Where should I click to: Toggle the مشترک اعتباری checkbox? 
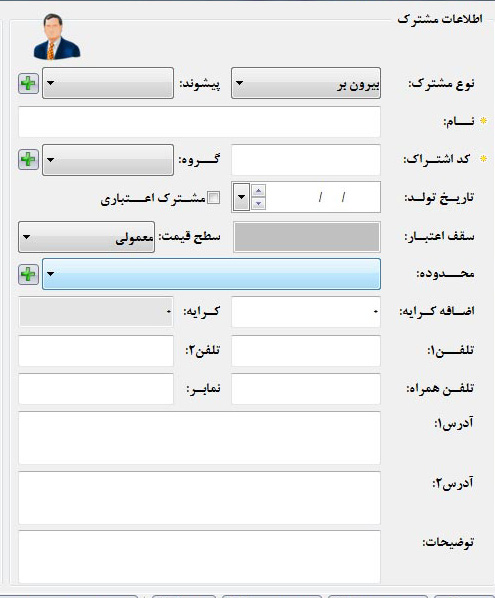[214, 198]
